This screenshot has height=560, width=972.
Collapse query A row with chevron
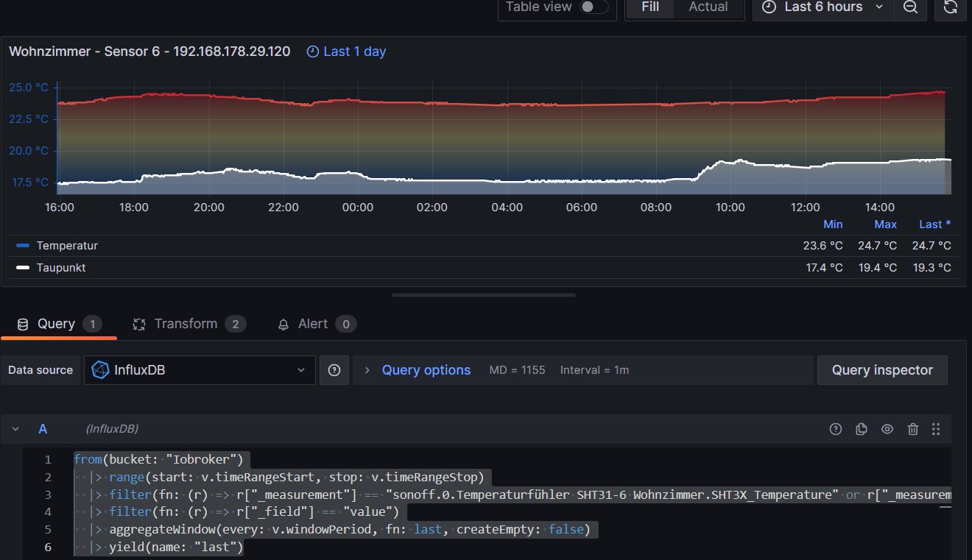15,429
